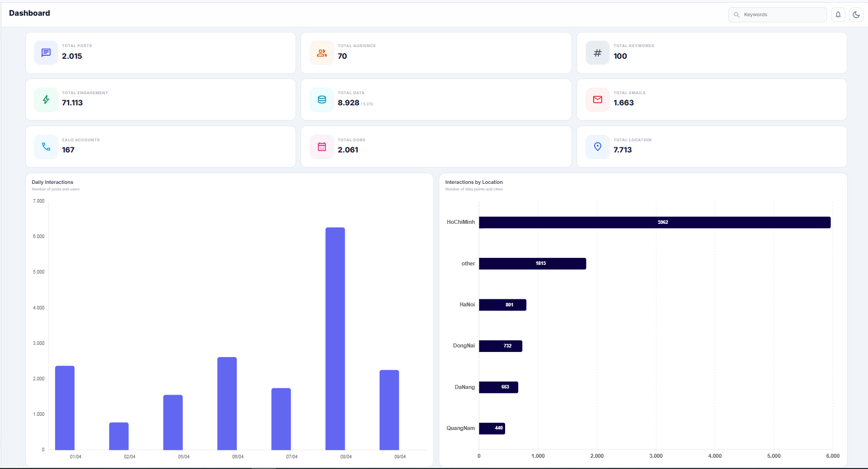Click the Total Data database icon
Image resolution: width=868 pixels, height=469 pixels.
322,100
